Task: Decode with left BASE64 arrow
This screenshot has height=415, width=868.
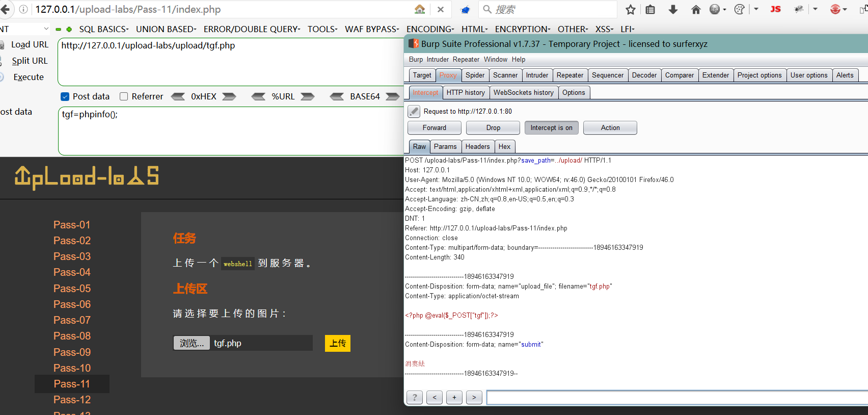Action: pos(337,96)
